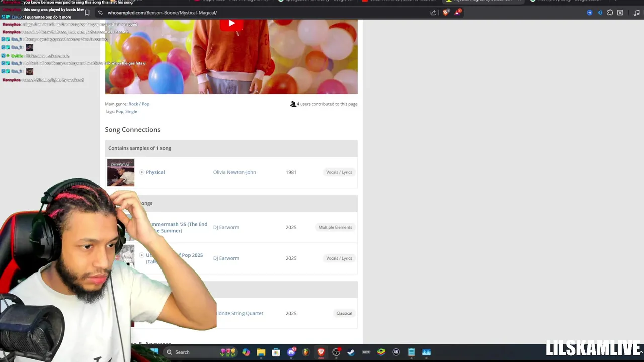
Task: Click the contributors people icon
Action: point(293,104)
